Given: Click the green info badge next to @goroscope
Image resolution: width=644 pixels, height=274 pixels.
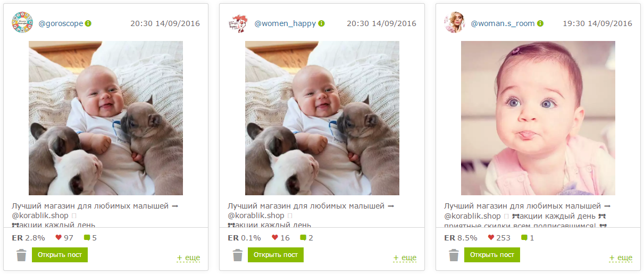Looking at the screenshot, I should pyautogui.click(x=88, y=23).
